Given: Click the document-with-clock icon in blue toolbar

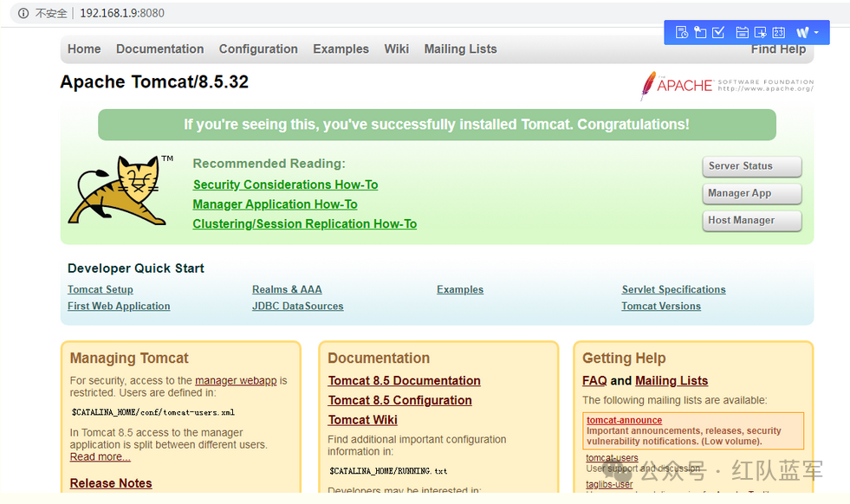Looking at the screenshot, I should click(681, 33).
